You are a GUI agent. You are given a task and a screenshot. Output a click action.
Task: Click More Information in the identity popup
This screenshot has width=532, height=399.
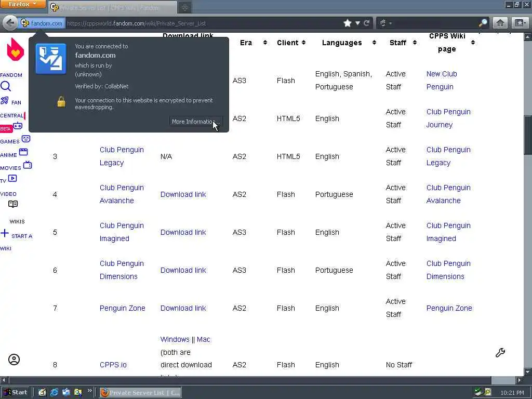point(195,122)
